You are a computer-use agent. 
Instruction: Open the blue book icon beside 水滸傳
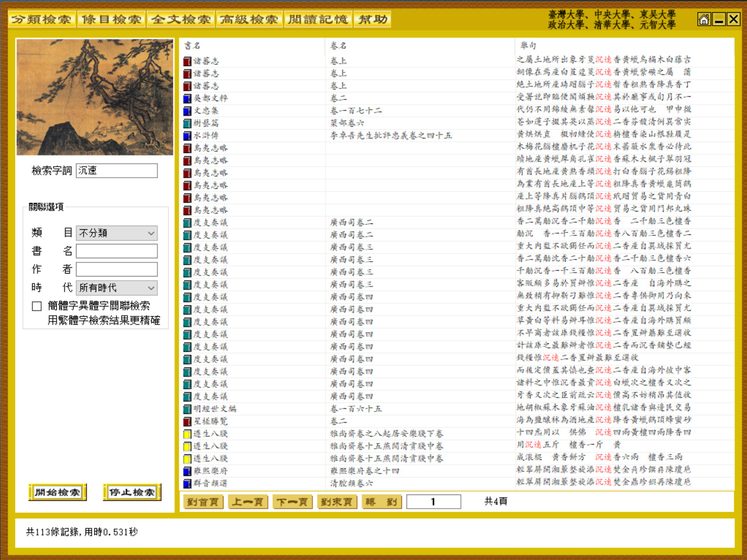click(x=187, y=136)
